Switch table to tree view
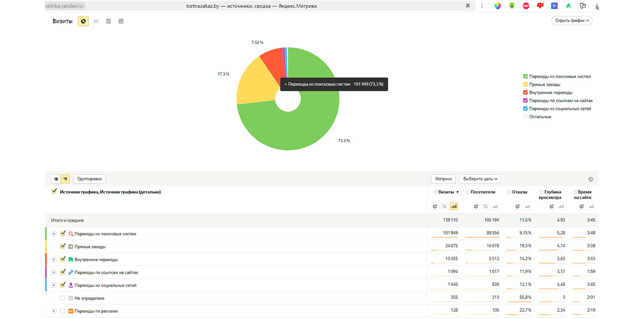Image resolution: width=644 pixels, height=319 pixels. coord(65,179)
